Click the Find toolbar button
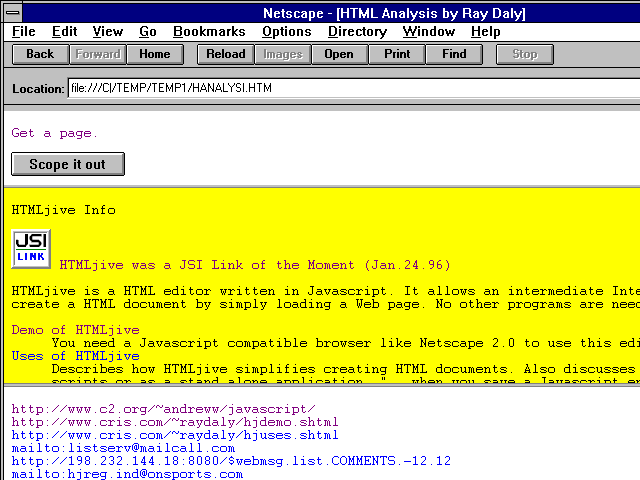Viewport: 640px width, 480px height. tap(454, 54)
